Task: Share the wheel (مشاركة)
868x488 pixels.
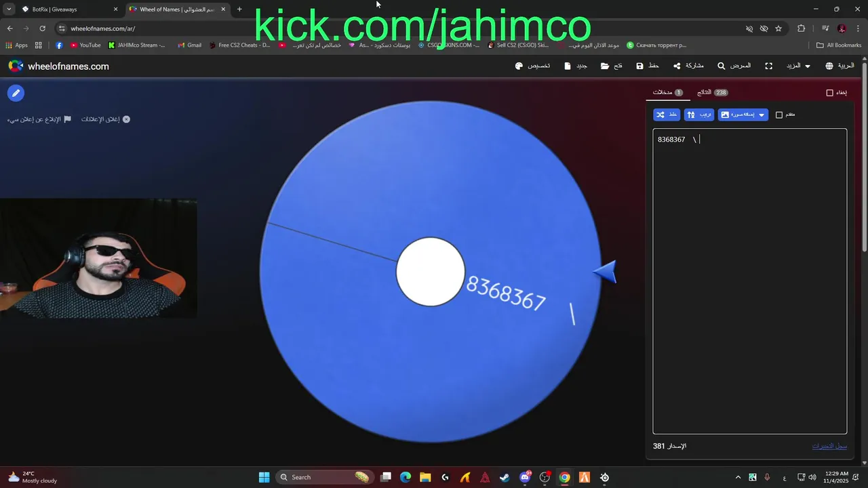Action: pos(688,66)
